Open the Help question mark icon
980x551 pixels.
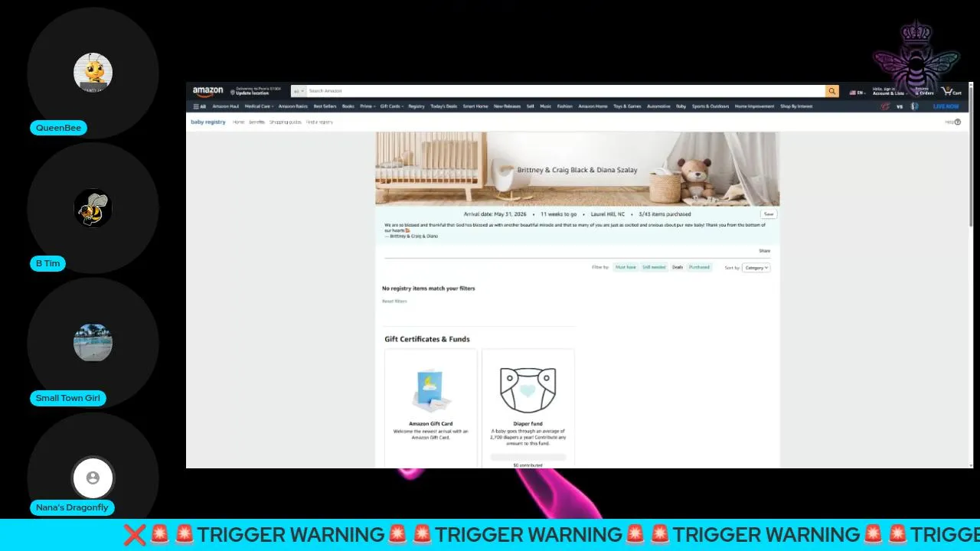click(957, 122)
